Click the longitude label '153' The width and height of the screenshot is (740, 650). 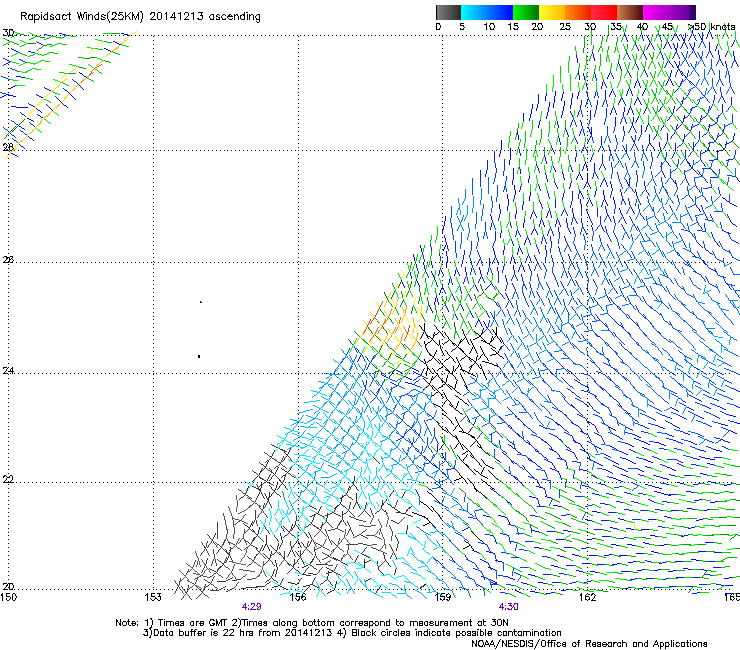click(153, 597)
